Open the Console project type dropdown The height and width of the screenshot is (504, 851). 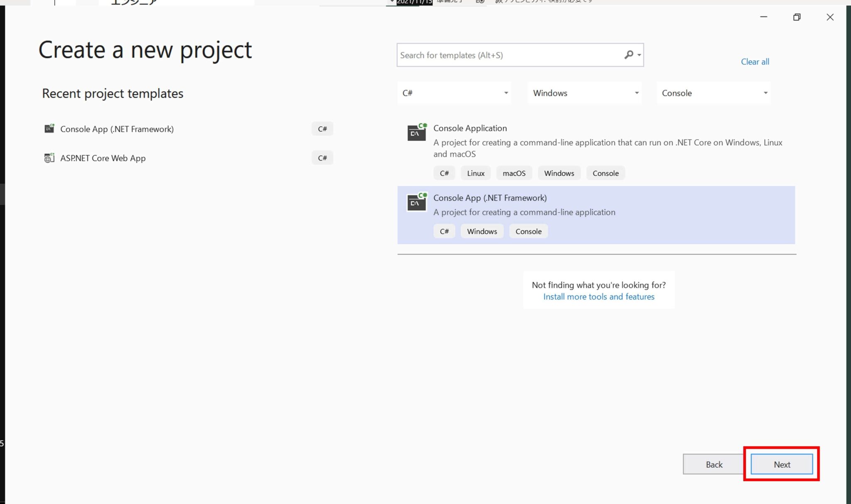(x=713, y=93)
